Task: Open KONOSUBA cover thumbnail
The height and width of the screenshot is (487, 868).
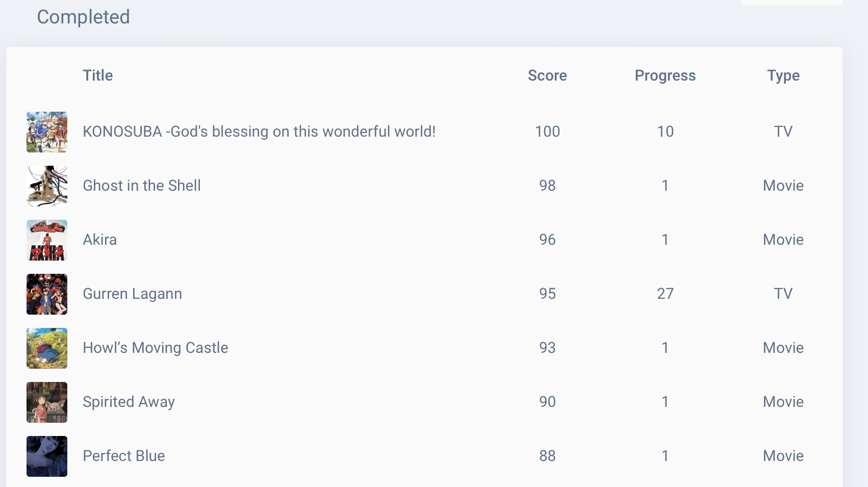Action: click(47, 132)
